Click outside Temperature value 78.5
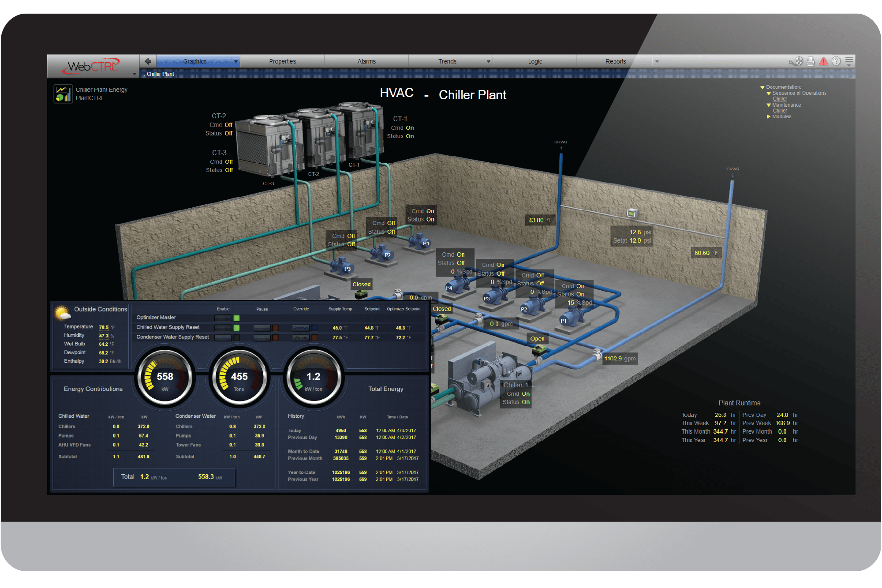The width and height of the screenshot is (882, 588). [x=104, y=327]
